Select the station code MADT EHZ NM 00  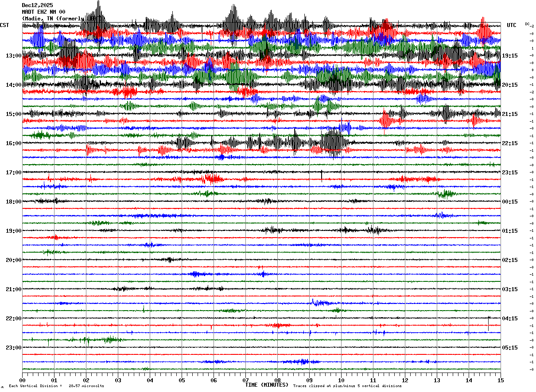click(44, 12)
